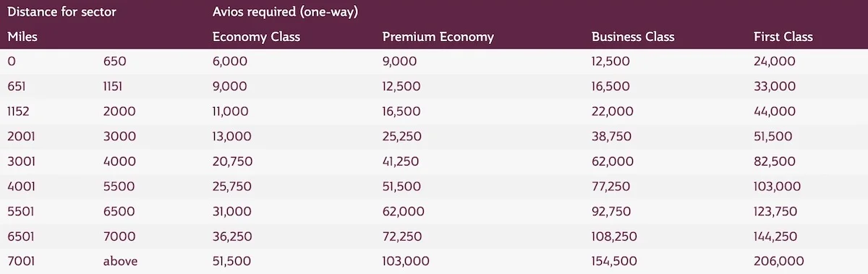Click the First Class column header

pos(783,37)
